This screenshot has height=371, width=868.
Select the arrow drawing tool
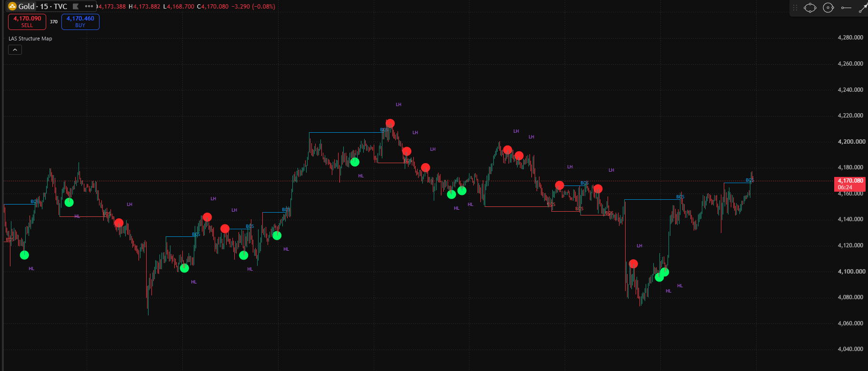tap(863, 8)
